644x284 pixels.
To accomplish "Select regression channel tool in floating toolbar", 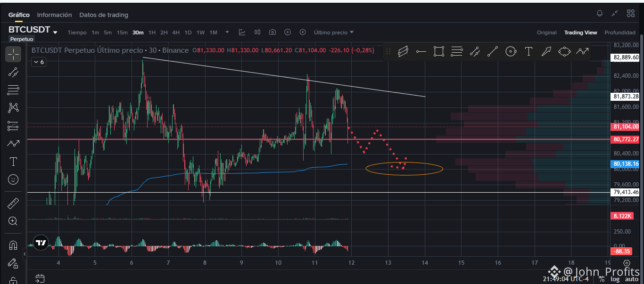I will point(474,52).
